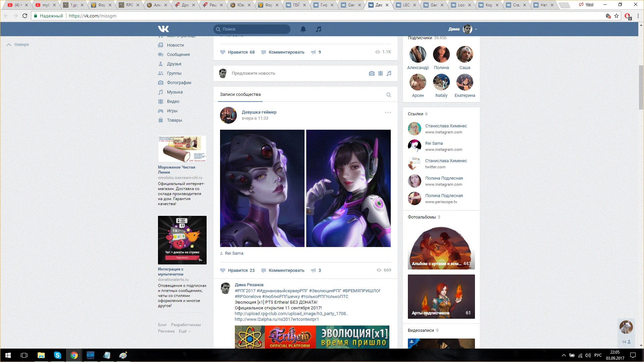Open the upload.rpg-club.com link in comment
The width and height of the screenshot is (644, 362).
(291, 314)
